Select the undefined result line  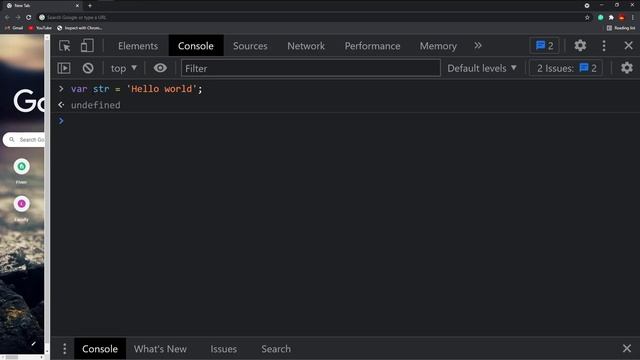(x=96, y=105)
